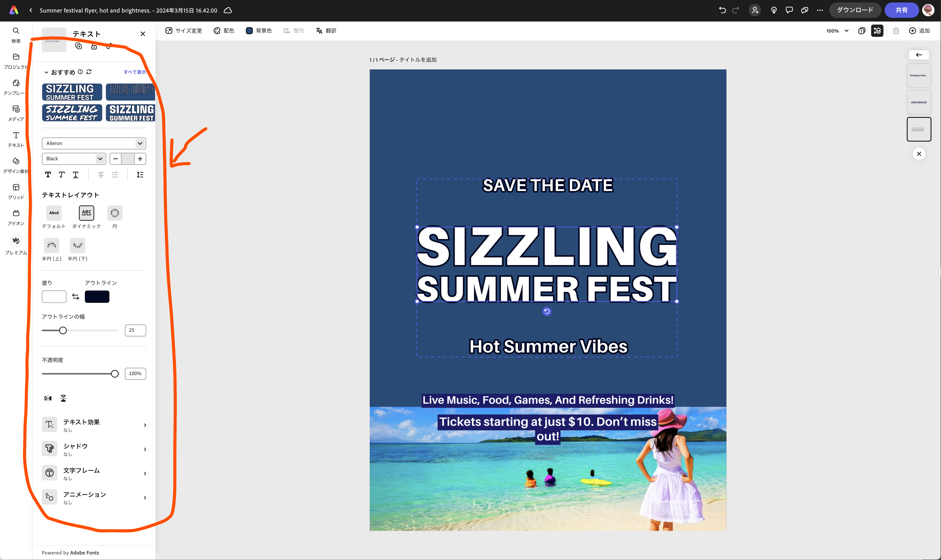
Task: Click the dark outline color swatch
Action: tap(97, 297)
